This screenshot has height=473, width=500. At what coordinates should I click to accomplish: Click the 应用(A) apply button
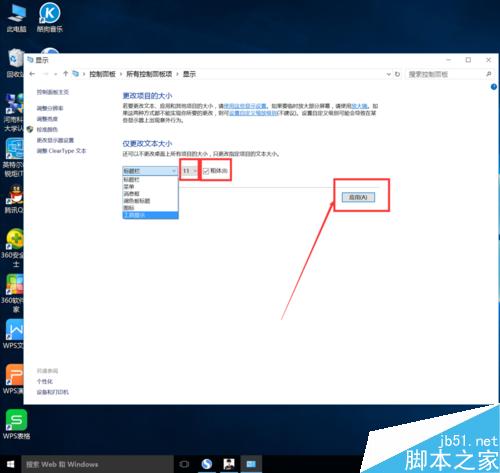click(358, 197)
